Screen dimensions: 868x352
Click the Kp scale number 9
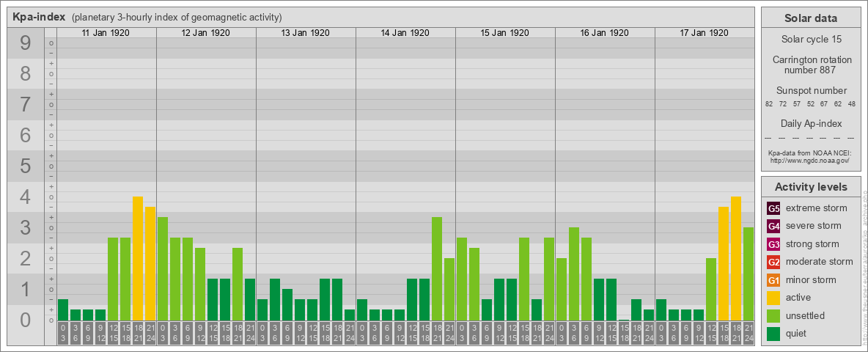tap(26, 43)
